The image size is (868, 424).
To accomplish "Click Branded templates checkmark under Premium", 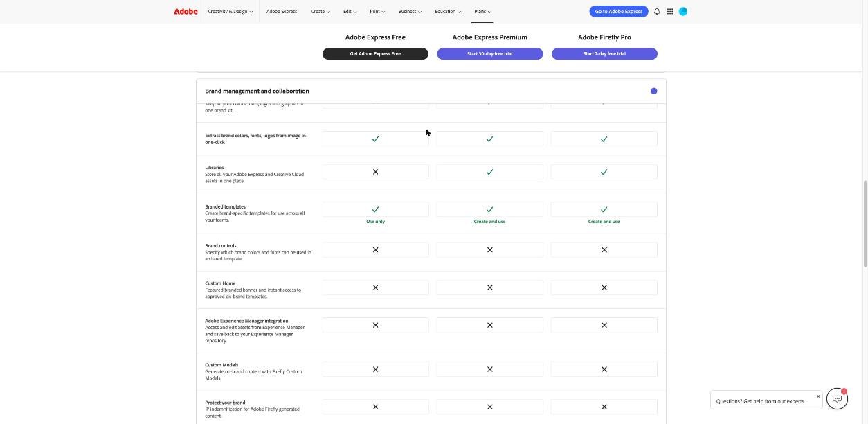I will pyautogui.click(x=489, y=209).
